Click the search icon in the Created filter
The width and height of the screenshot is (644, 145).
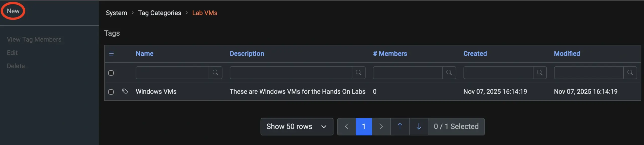[x=540, y=72]
